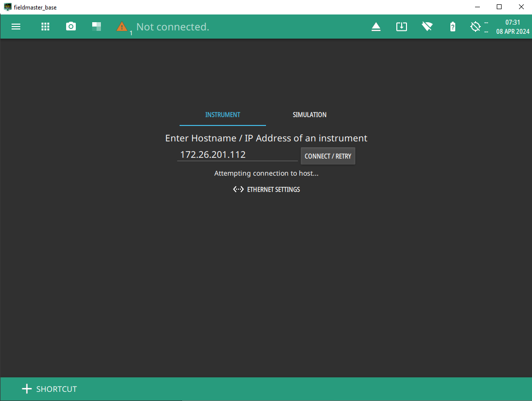The image size is (532, 401).
Task: Maximize the fieldmaster_base window
Action: tap(499, 7)
